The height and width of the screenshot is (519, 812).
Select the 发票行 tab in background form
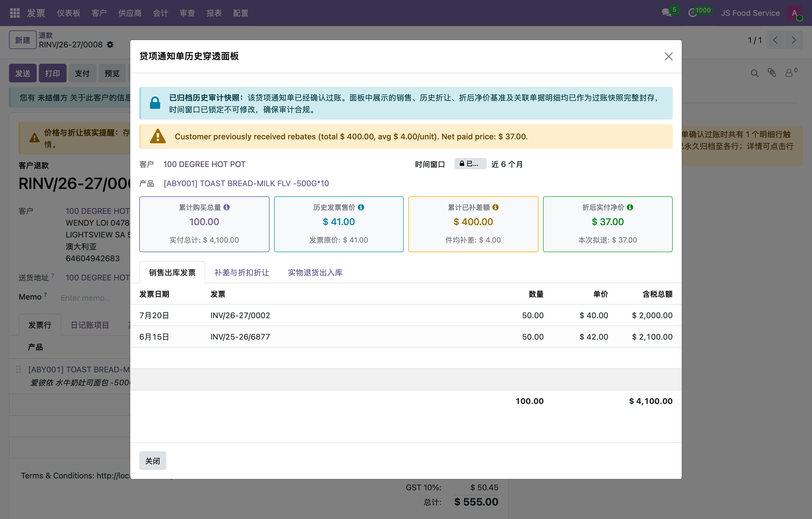pyautogui.click(x=40, y=325)
